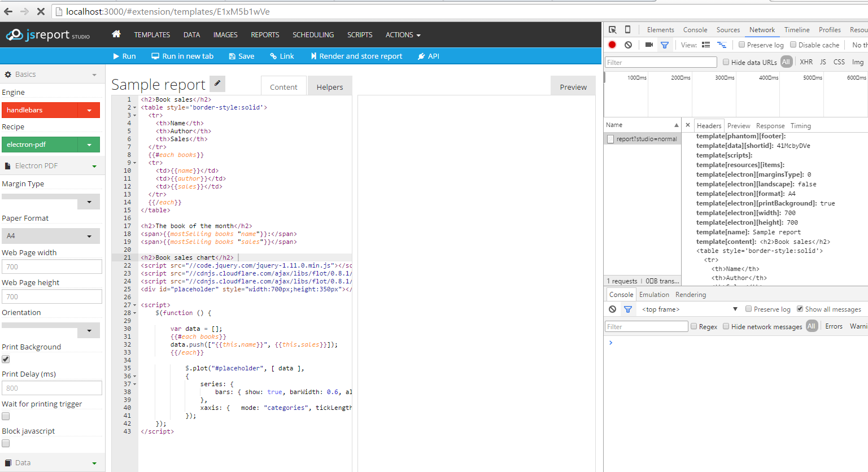Screen dimensions: 868x472
Task: Toggle device mode icon in DevTools toolbar
Action: pyautogui.click(x=627, y=29)
